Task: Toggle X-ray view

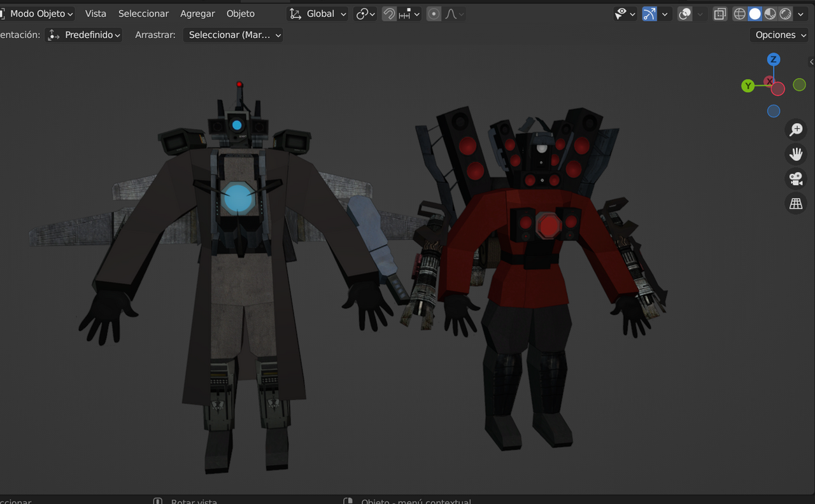Action: click(720, 13)
